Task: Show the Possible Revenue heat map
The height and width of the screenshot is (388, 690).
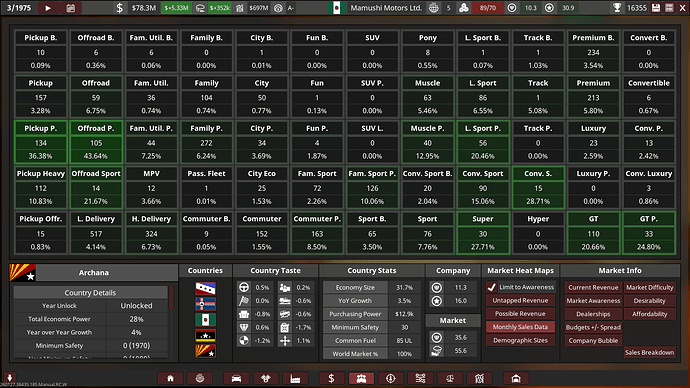Action: [x=520, y=314]
